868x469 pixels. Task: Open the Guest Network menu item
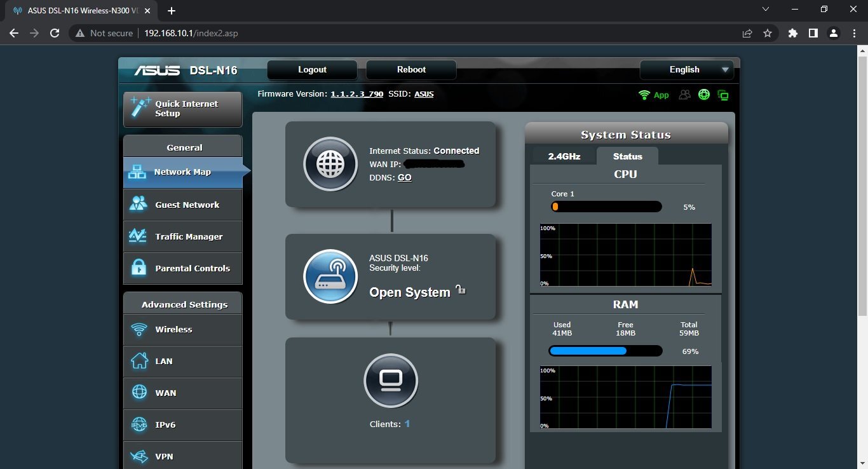point(183,205)
